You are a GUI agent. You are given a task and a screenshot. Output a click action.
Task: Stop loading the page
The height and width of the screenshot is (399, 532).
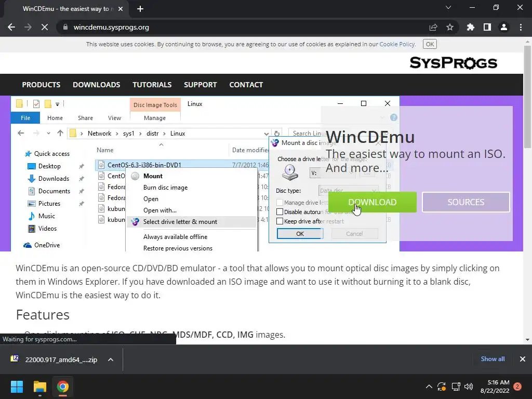pos(45,27)
